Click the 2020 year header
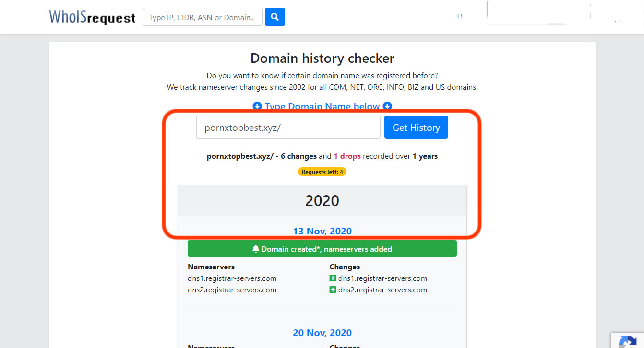Viewport: 644px width, 348px height. (322, 200)
